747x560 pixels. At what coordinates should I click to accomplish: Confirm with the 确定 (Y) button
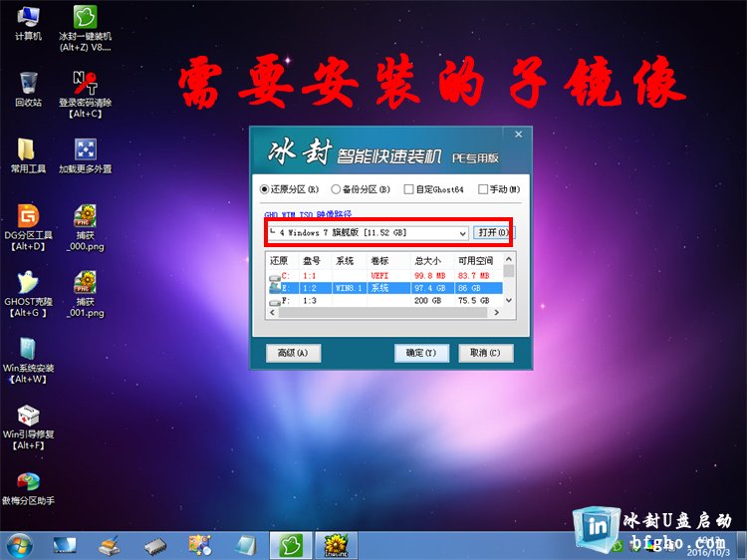point(421,353)
